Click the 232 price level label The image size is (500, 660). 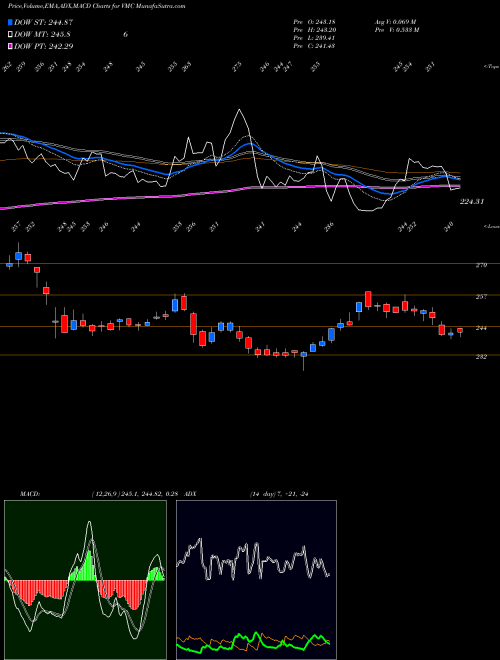click(x=481, y=357)
